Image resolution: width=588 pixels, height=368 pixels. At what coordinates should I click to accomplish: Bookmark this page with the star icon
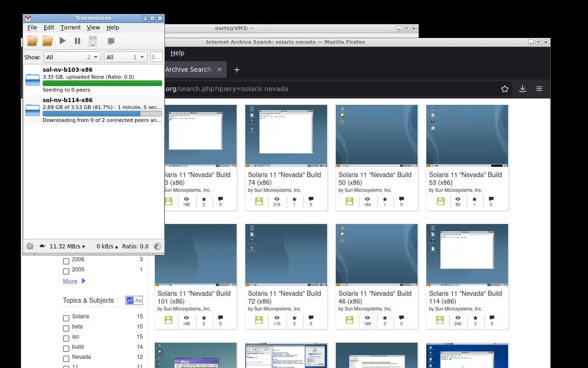[x=505, y=89]
